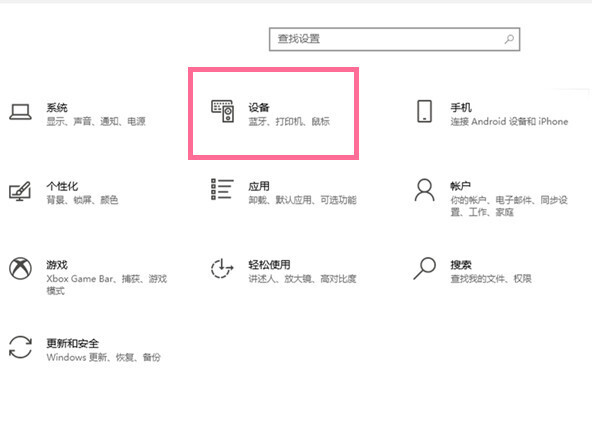Open 系统 settings category title

click(x=57, y=107)
